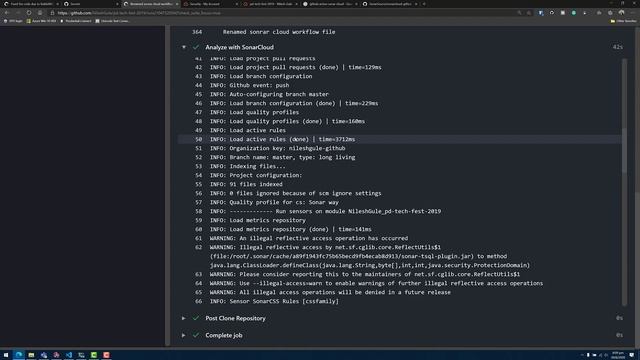This screenshot has width=640, height=360.
Task: Reload the page with the refresh icon
Action: [x=29, y=13]
